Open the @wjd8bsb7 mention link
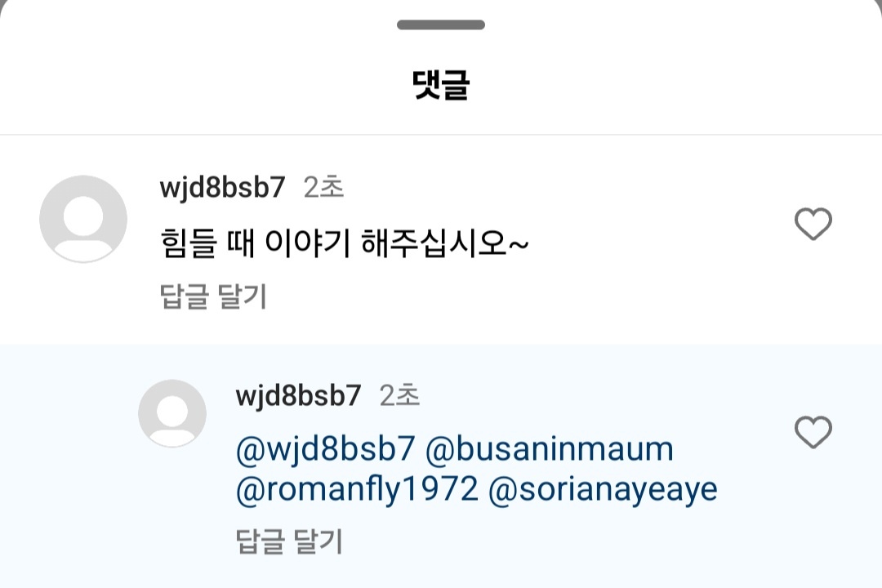Viewport: 882px width, 588px height. 325,449
